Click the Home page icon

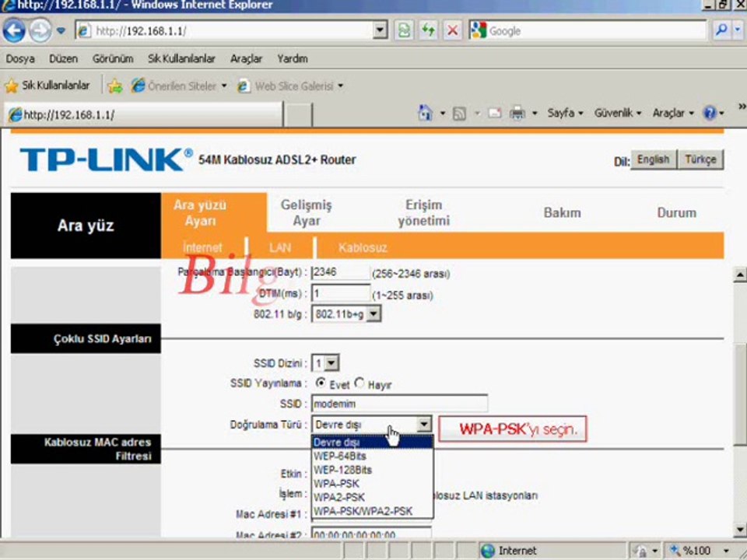425,114
